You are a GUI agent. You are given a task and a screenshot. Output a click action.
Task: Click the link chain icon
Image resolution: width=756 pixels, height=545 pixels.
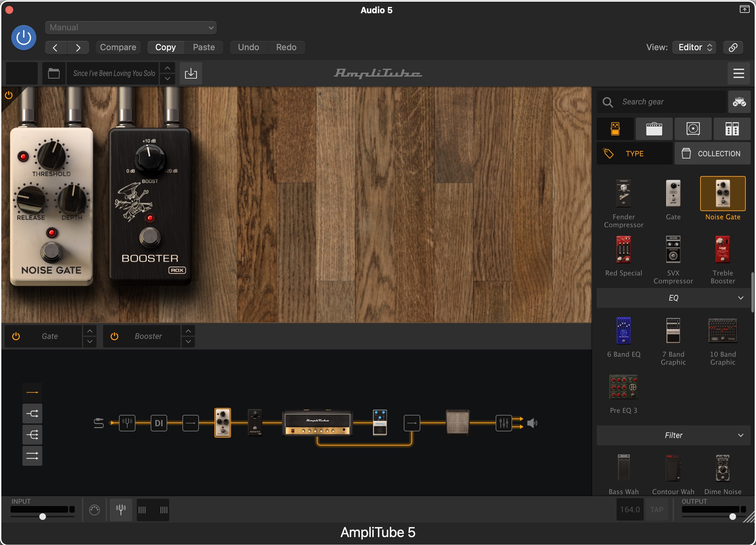pyautogui.click(x=733, y=47)
